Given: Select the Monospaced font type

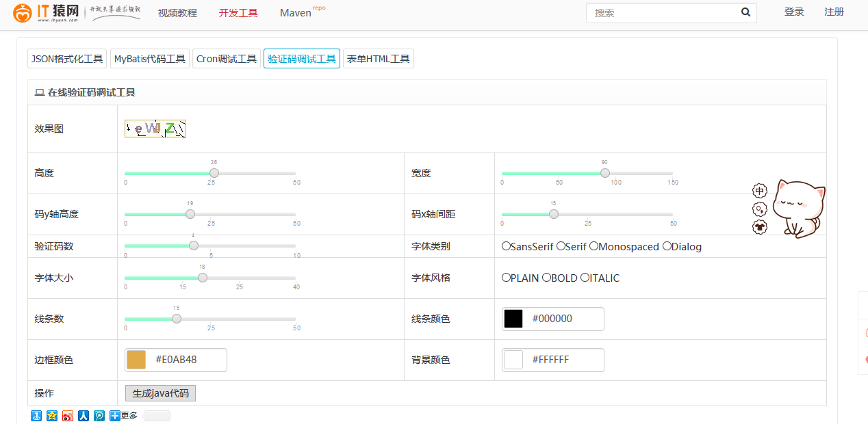Looking at the screenshot, I should pyautogui.click(x=594, y=246).
